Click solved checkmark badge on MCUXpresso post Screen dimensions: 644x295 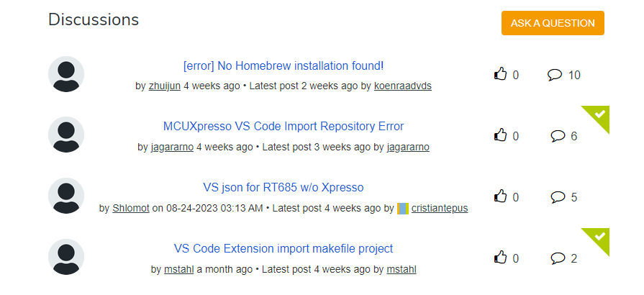click(x=600, y=114)
